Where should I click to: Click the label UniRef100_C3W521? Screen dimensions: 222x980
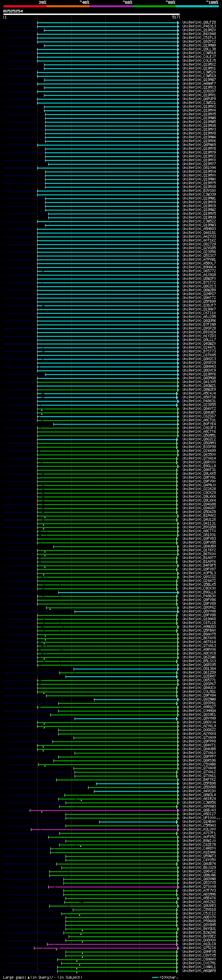(x=199, y=103)
